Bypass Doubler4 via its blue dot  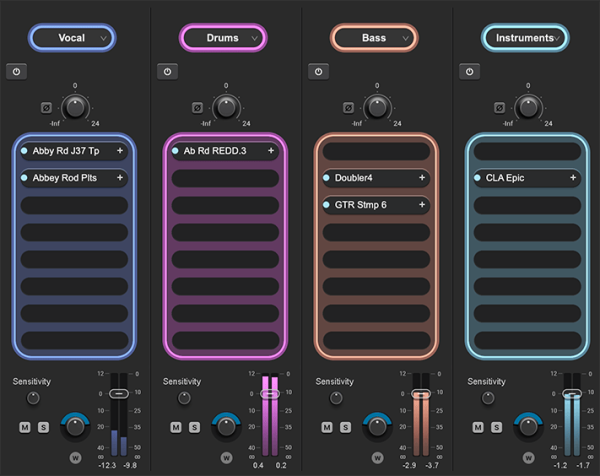point(326,178)
